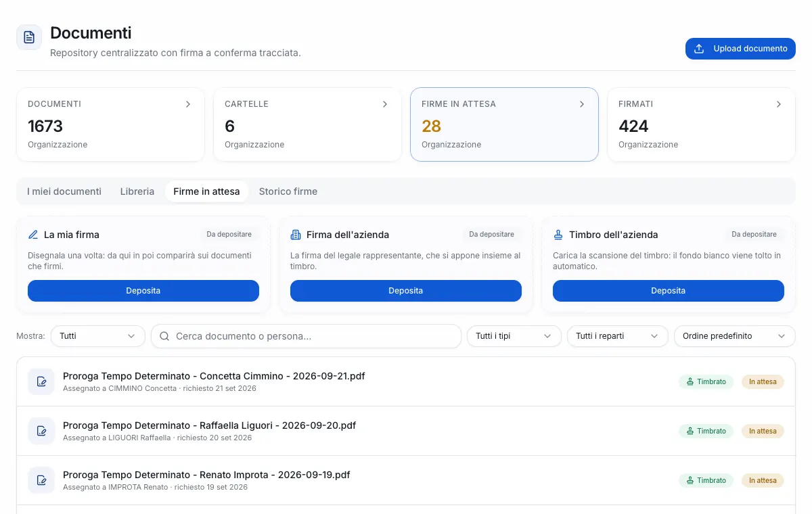
Task: Click the document icon for Concetta Cimmino row
Action: point(41,381)
